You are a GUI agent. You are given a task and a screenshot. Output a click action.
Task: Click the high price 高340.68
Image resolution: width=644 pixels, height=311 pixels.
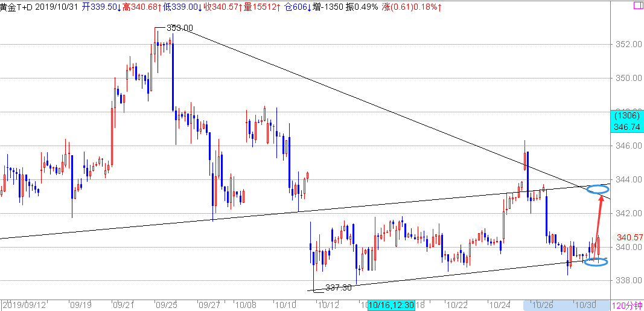(x=141, y=7)
